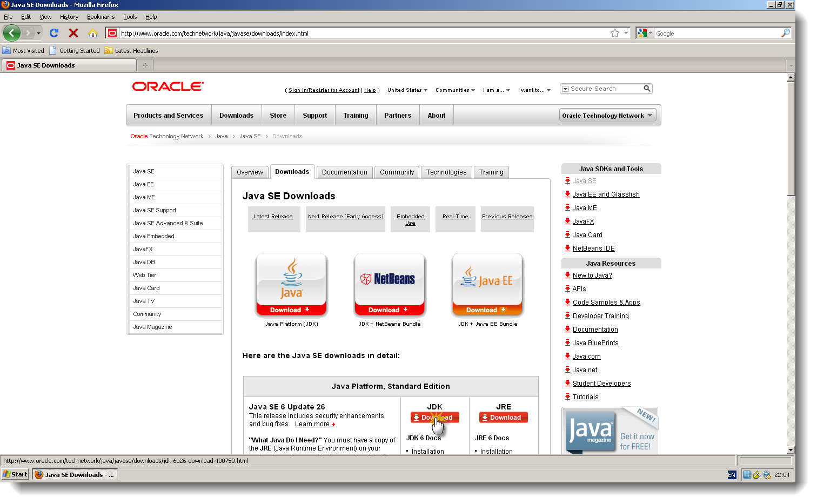Switch to the Documentation tab

(344, 172)
